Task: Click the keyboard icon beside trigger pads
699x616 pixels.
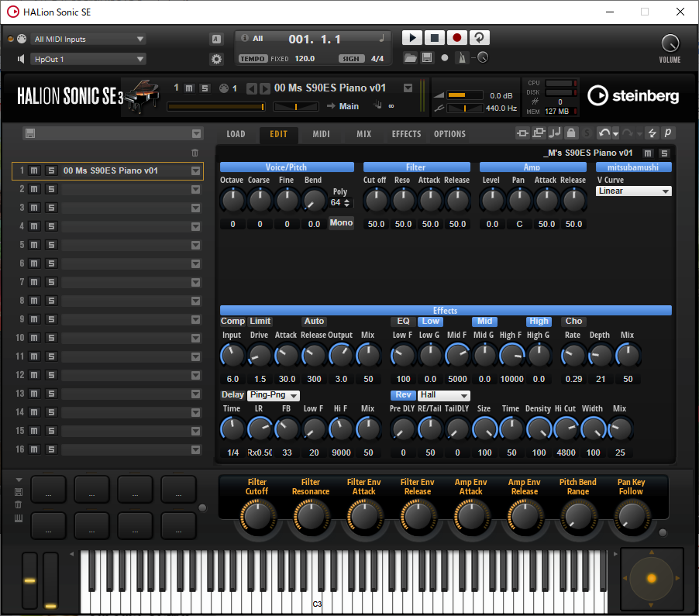Action: (x=19, y=518)
